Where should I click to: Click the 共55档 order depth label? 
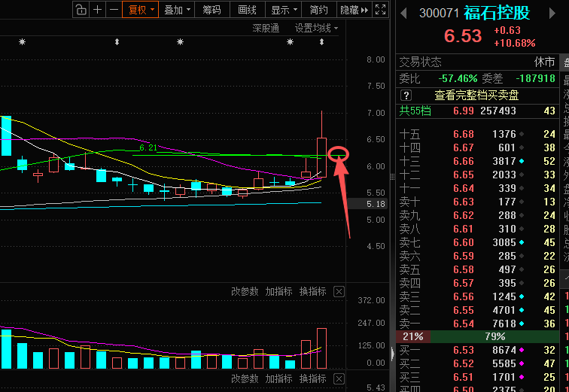pos(415,111)
